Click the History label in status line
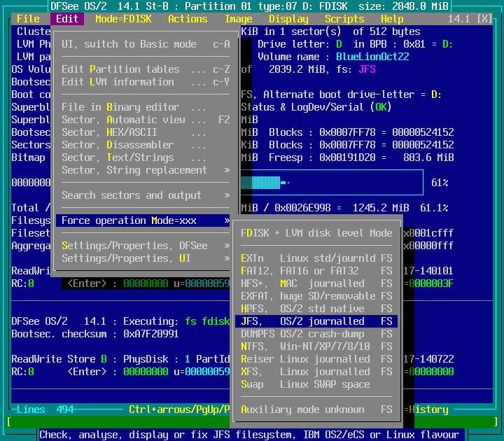The width and height of the screenshot is (504, 441). coord(428,409)
